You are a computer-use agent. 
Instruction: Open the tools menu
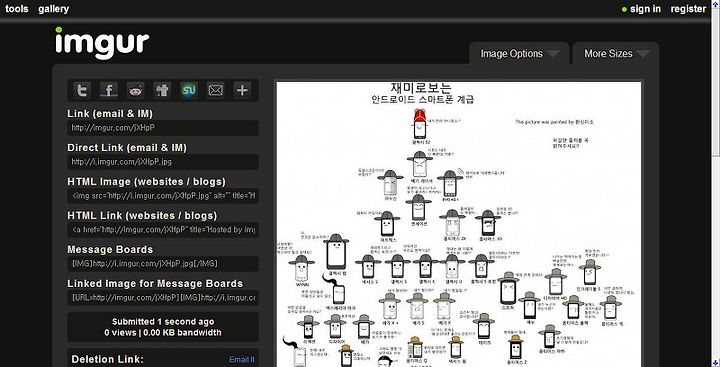(x=17, y=9)
